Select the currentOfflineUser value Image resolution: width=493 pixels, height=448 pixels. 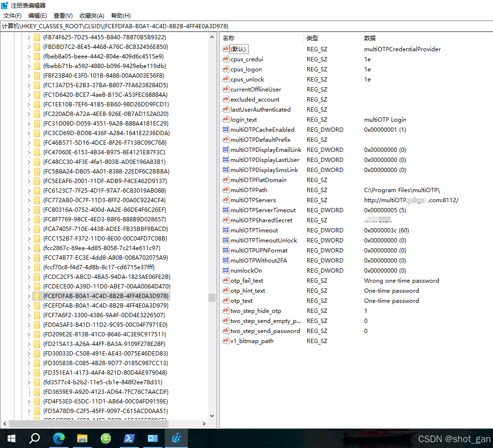click(256, 89)
